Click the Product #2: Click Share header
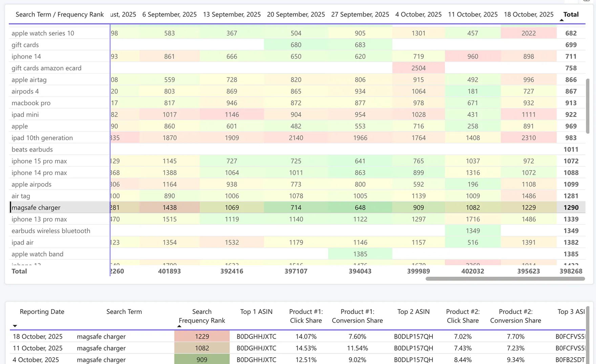Viewport: 596px width, 364px height. tap(463, 316)
